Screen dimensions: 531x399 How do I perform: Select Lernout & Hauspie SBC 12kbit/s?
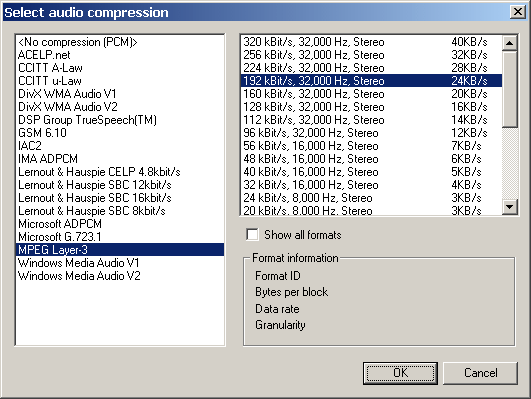click(x=120, y=185)
